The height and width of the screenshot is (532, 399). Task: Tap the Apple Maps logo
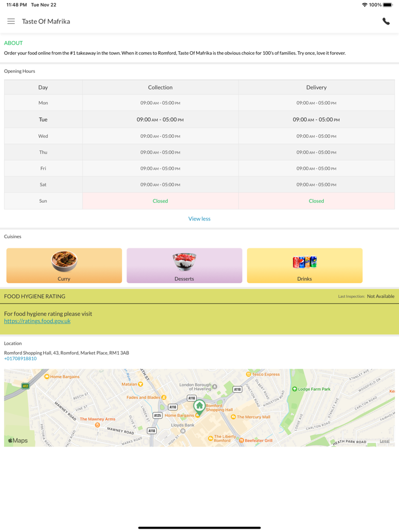(18, 440)
